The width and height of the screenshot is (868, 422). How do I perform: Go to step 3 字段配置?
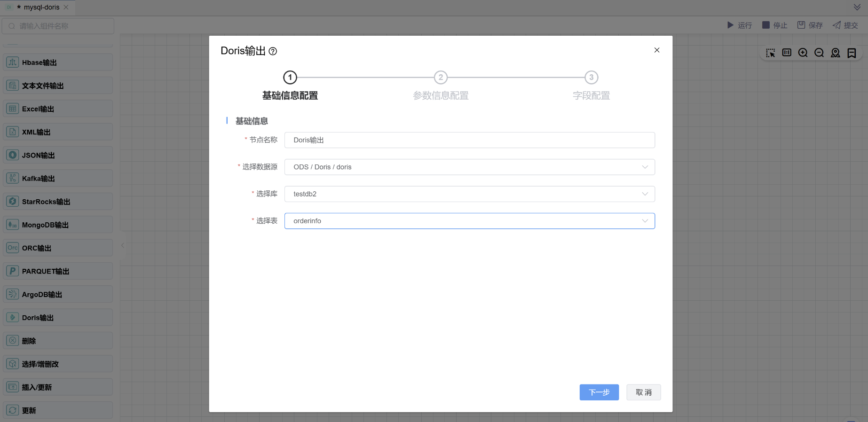tap(591, 78)
